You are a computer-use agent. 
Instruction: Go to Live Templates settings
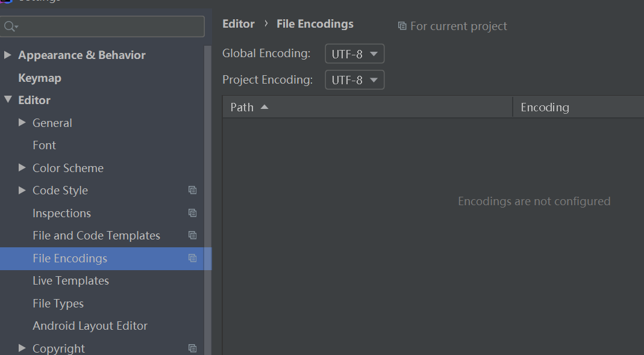[70, 280]
